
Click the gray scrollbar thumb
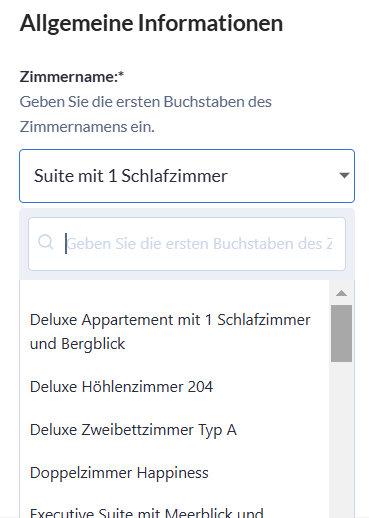coord(341,333)
